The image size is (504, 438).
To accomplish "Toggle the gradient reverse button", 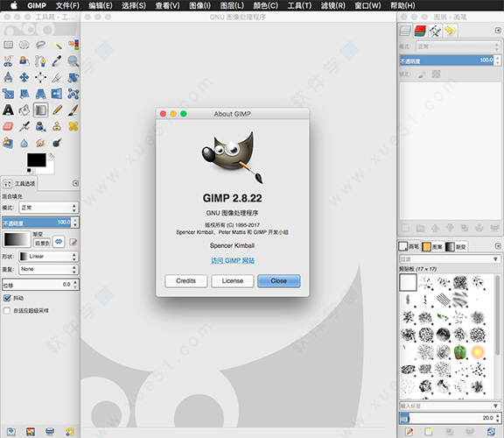I will 59,242.
